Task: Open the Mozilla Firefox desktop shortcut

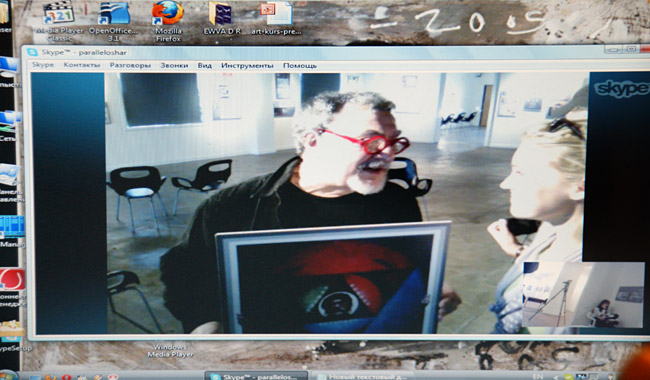Action: (168, 21)
